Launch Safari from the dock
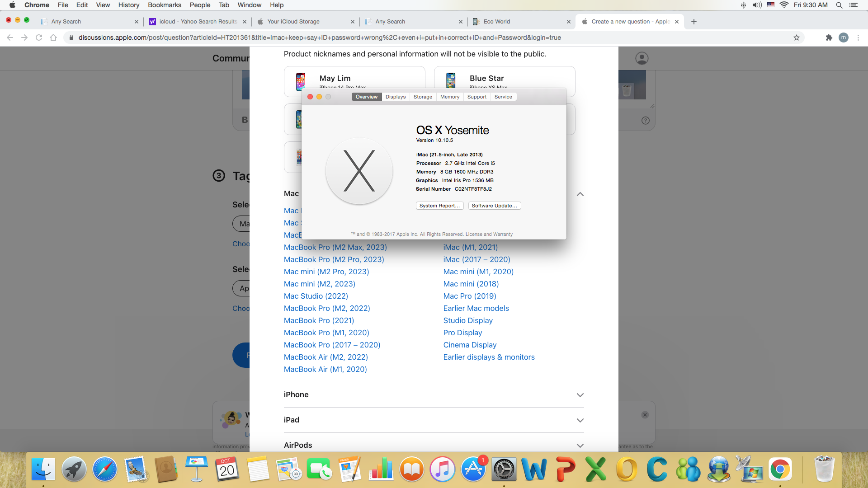This screenshot has height=488, width=868. coord(104,469)
